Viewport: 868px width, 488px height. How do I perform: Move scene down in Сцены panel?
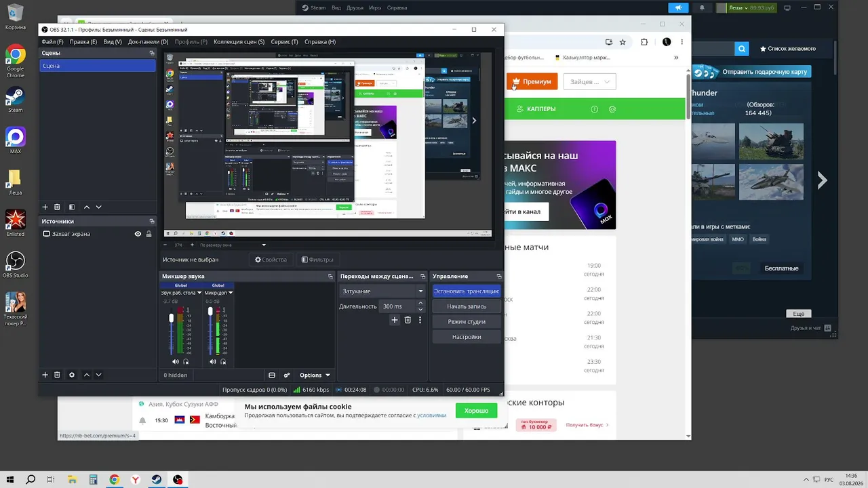tap(98, 207)
